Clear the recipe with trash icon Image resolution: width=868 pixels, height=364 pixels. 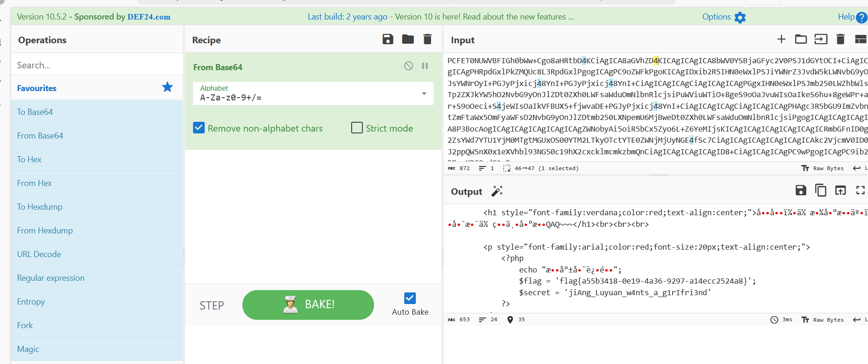pos(427,40)
